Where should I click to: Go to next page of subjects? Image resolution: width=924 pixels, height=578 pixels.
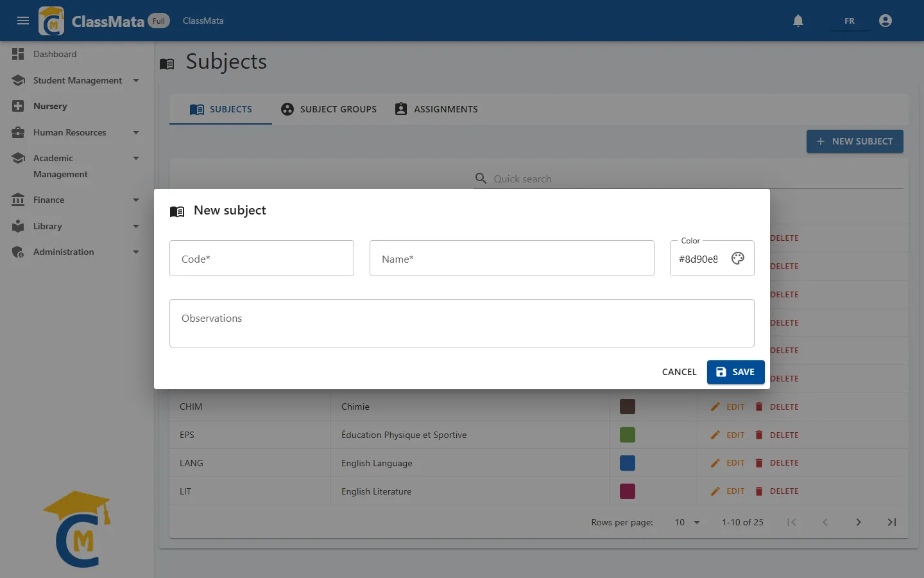859,522
